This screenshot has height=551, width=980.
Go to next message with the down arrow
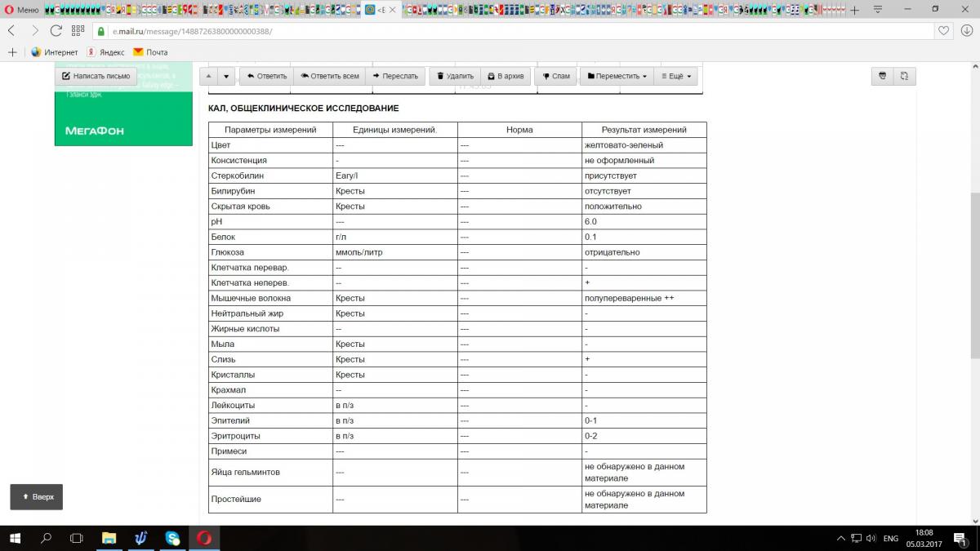226,76
